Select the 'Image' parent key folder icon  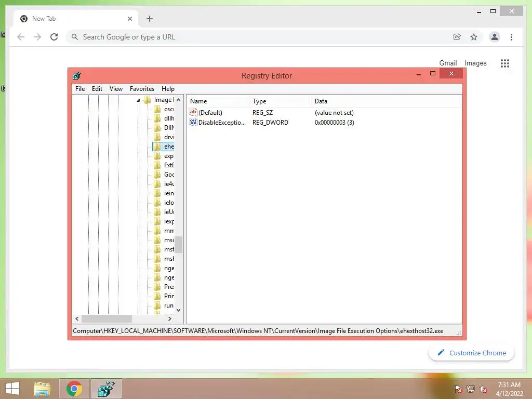(x=148, y=100)
